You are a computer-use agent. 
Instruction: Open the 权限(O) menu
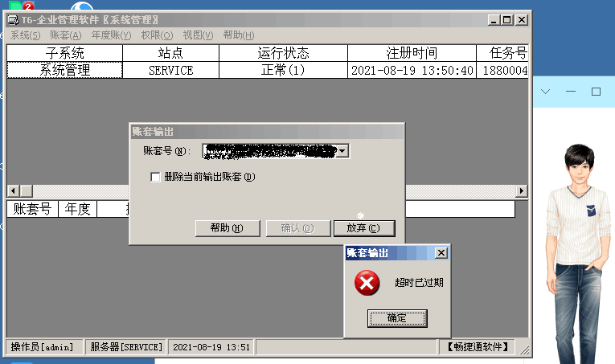[x=157, y=35]
